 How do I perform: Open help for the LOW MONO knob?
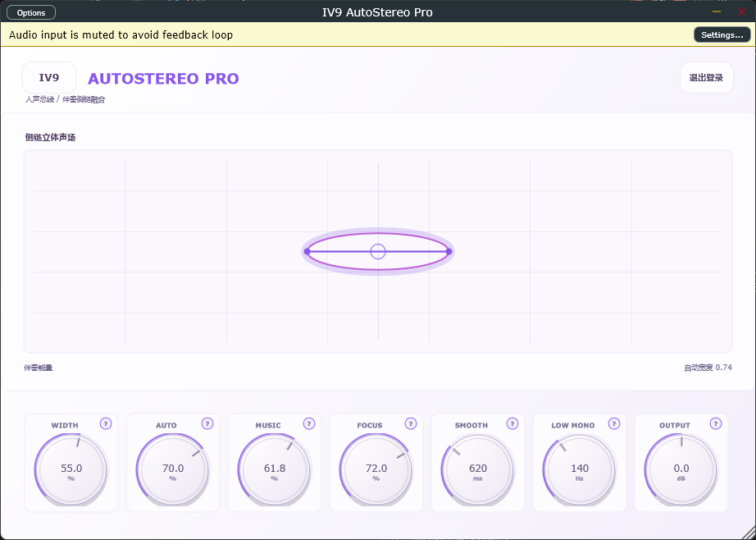(614, 423)
